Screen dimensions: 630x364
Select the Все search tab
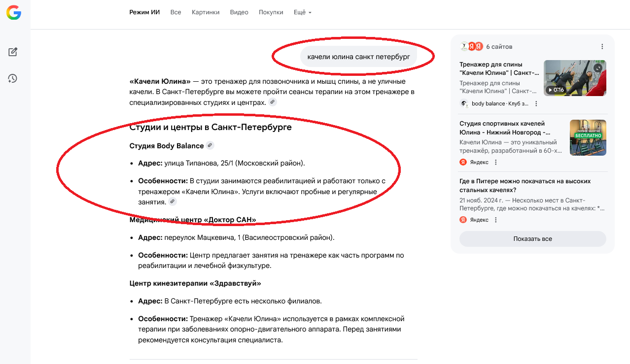[x=175, y=12]
